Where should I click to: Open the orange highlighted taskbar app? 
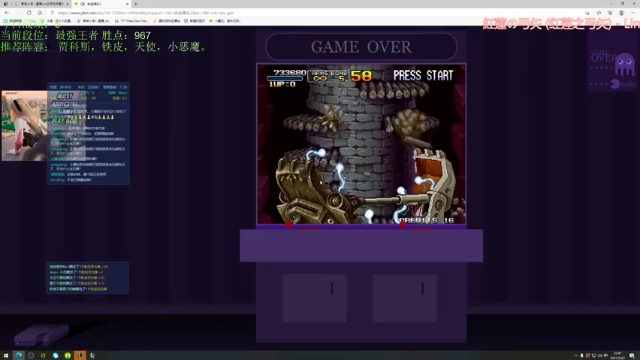tap(80, 356)
